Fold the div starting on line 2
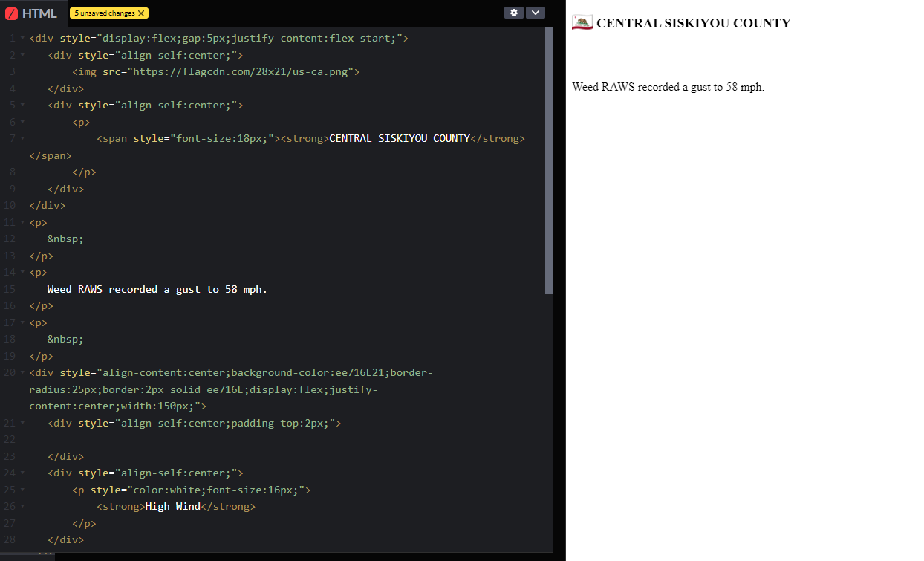The width and height of the screenshot is (924, 561). (x=22, y=55)
